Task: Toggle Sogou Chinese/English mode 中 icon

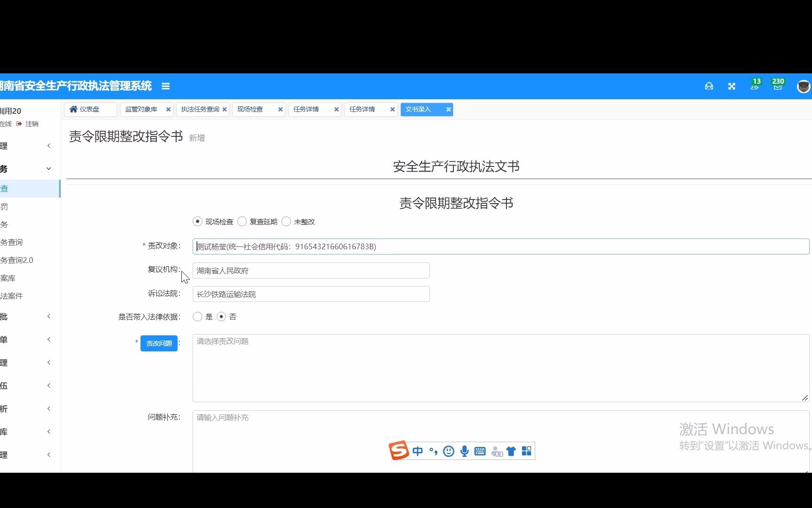Action: (417, 452)
